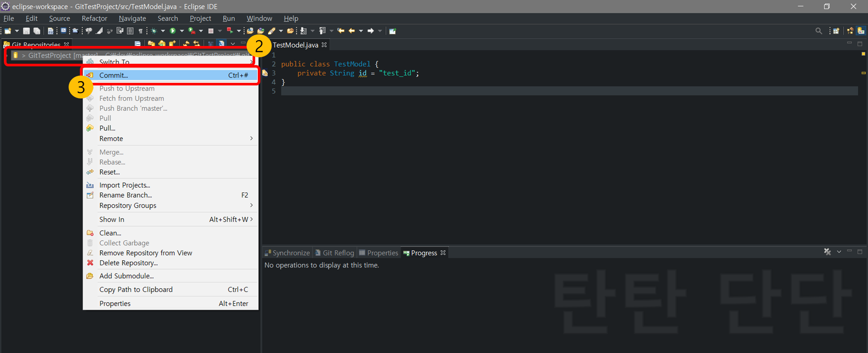This screenshot has width=868, height=353.
Task: Click Clone a Git repository icon
Action: [x=161, y=44]
